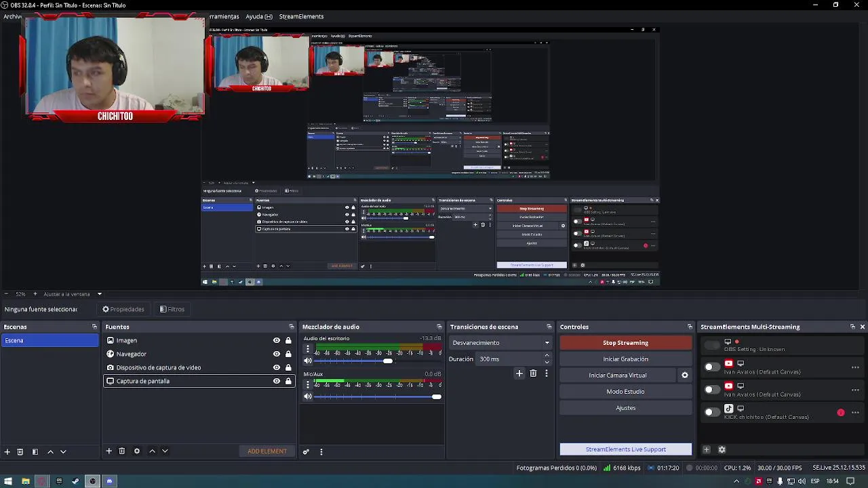Remove selected source with Fuentes trash icon
This screenshot has height=488, width=868.
(x=122, y=451)
